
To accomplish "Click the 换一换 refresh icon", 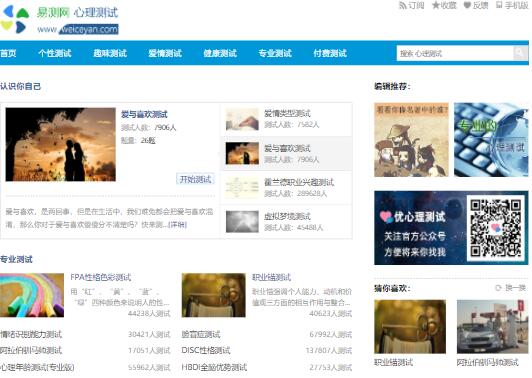I will pyautogui.click(x=498, y=288).
